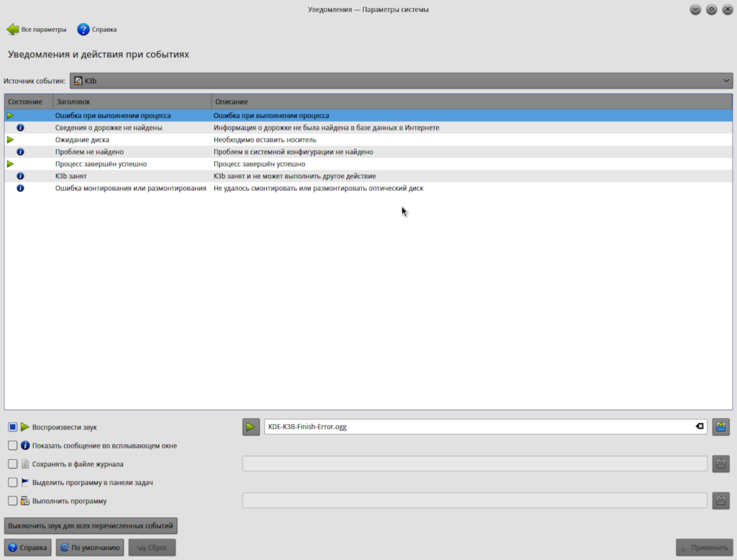The image size is (737, 560).
Task: Click description Не удалось смонтировать или размонтировать оптический диск
Action: point(318,188)
